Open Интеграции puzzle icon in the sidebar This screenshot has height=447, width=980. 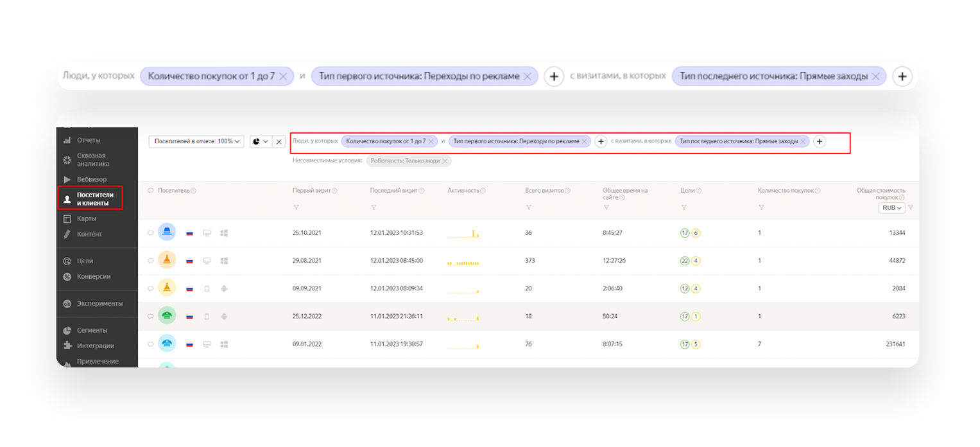[x=67, y=346]
